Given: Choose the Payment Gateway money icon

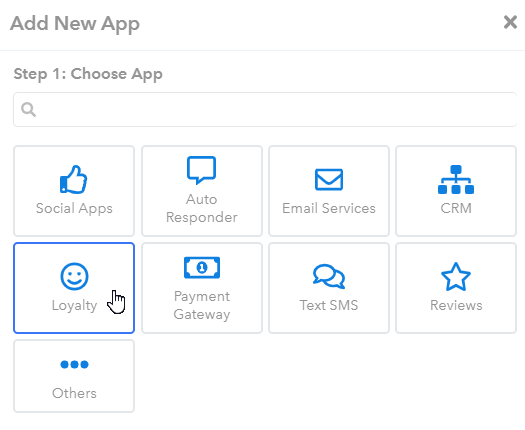Looking at the screenshot, I should point(202,268).
